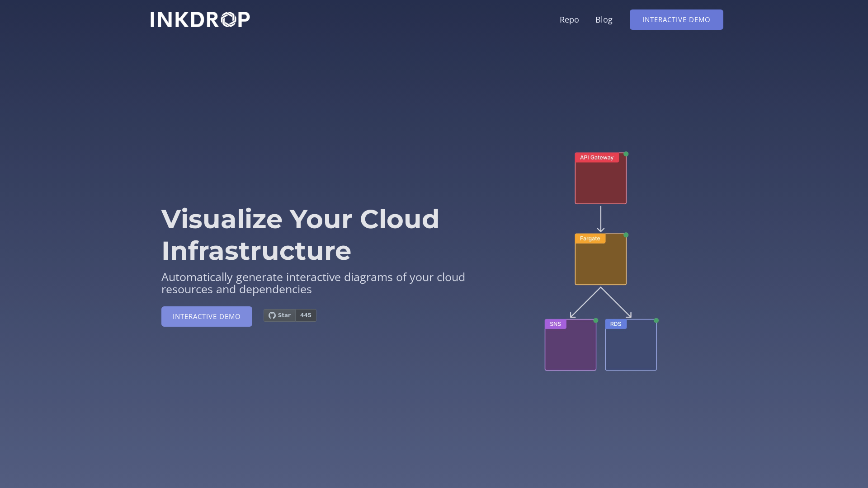Click the API Gateway label tag
This screenshot has height=488, width=868.
[597, 158]
